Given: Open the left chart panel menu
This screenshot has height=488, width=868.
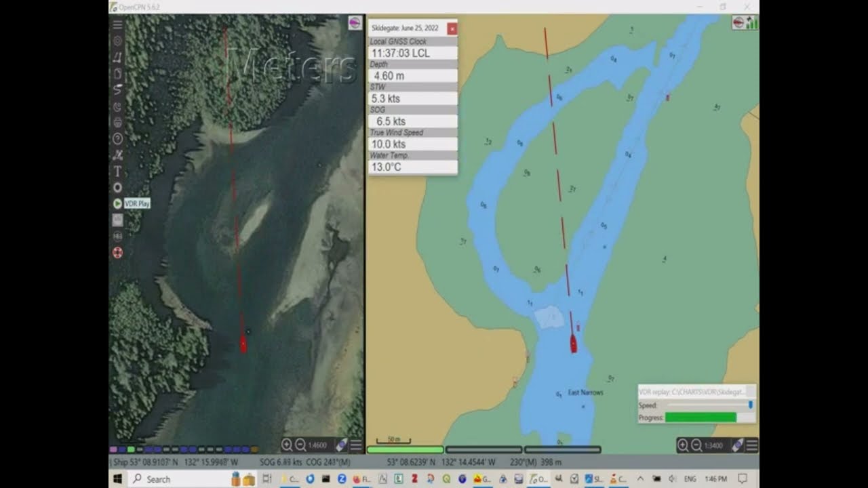Looking at the screenshot, I should (x=355, y=445).
